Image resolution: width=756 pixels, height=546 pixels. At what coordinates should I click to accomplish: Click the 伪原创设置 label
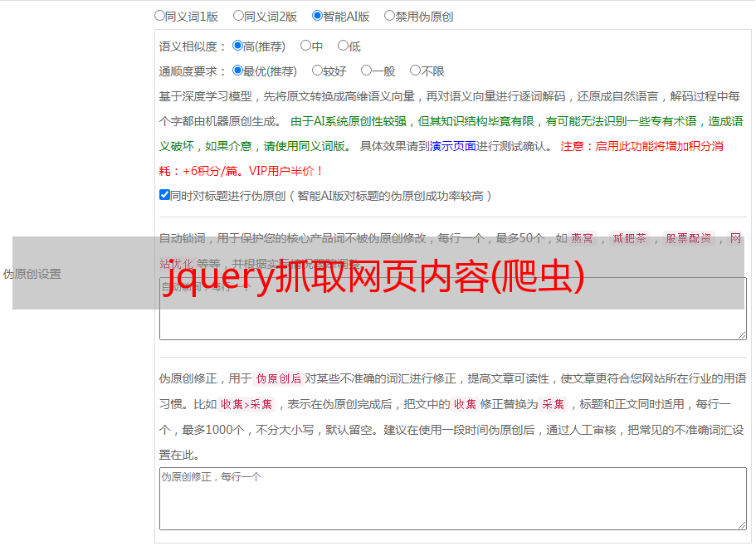pos(32,274)
